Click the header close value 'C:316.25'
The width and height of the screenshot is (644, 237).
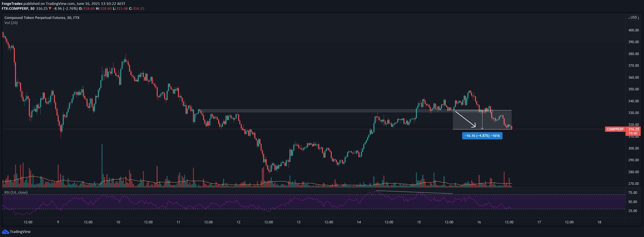click(x=136, y=9)
